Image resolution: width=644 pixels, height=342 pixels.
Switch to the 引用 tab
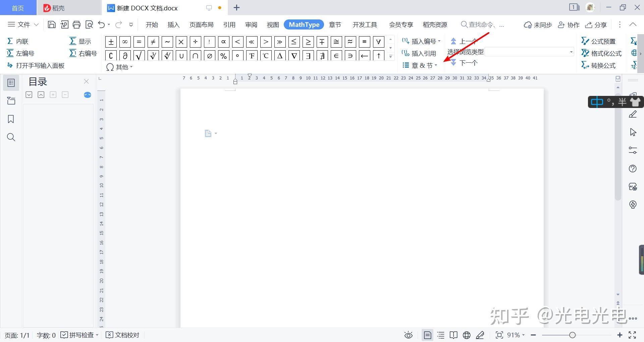coord(229,24)
